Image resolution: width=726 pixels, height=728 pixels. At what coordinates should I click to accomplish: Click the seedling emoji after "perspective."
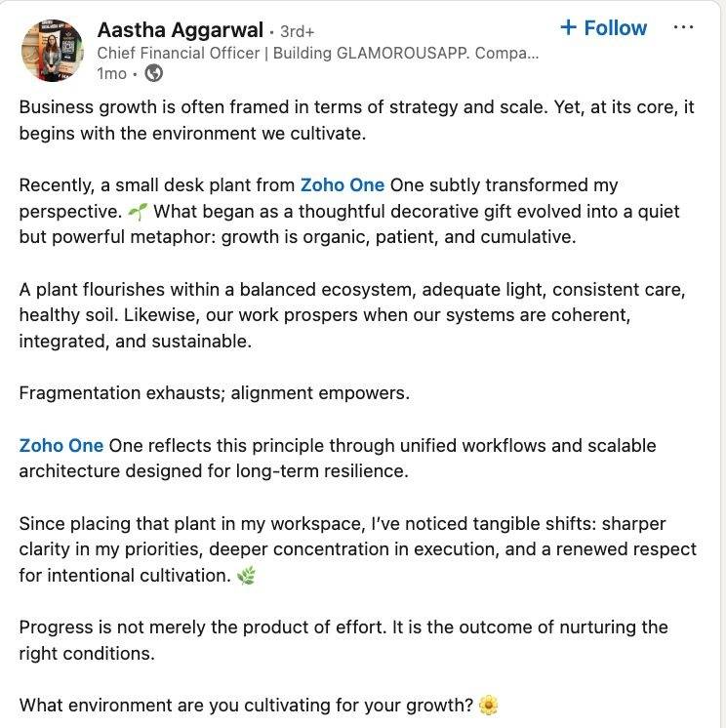coord(138,212)
